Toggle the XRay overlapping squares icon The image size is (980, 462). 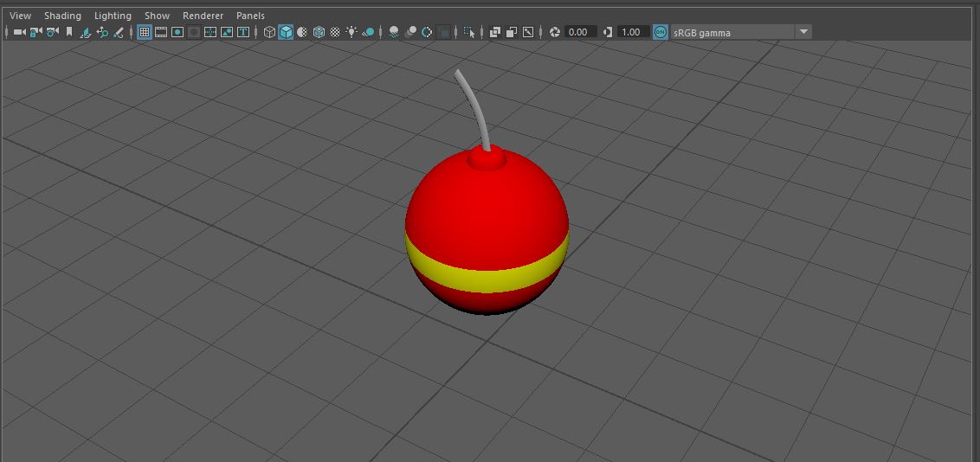coord(495,32)
